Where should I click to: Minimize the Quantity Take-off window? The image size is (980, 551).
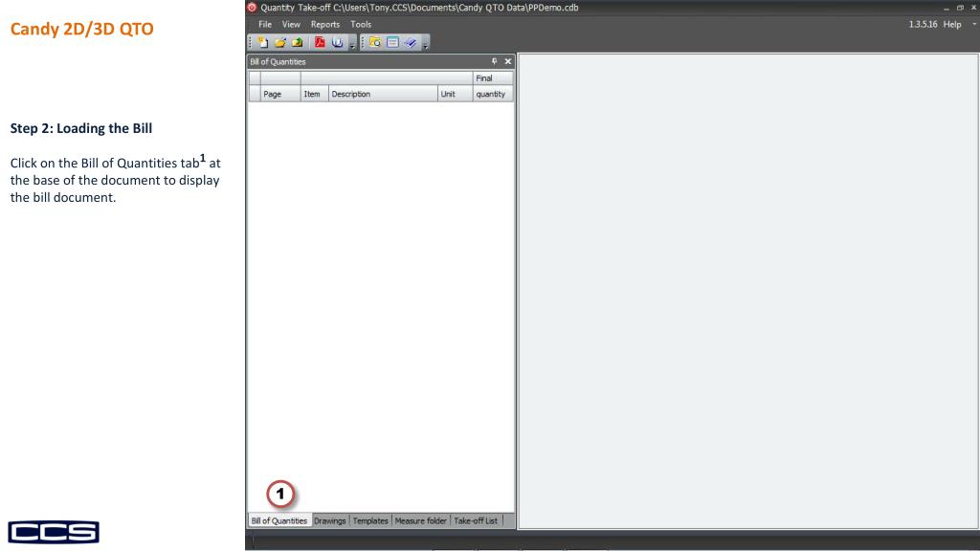click(x=947, y=8)
